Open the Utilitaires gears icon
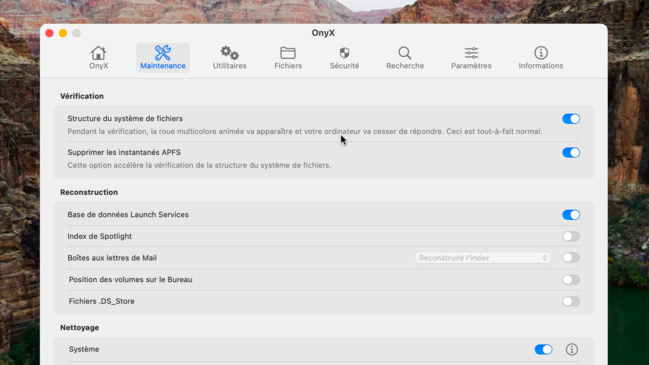Screen dimensions: 649x365 (x=229, y=53)
